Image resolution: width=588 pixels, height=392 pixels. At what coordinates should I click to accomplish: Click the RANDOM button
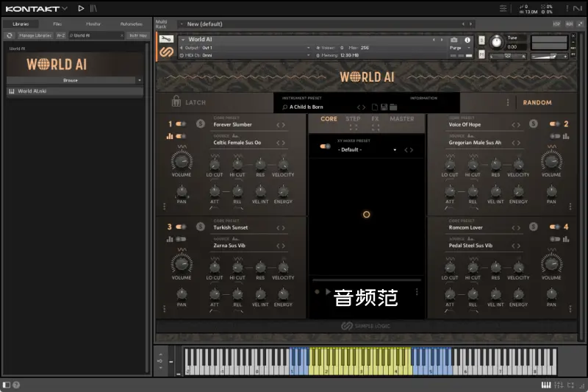537,102
